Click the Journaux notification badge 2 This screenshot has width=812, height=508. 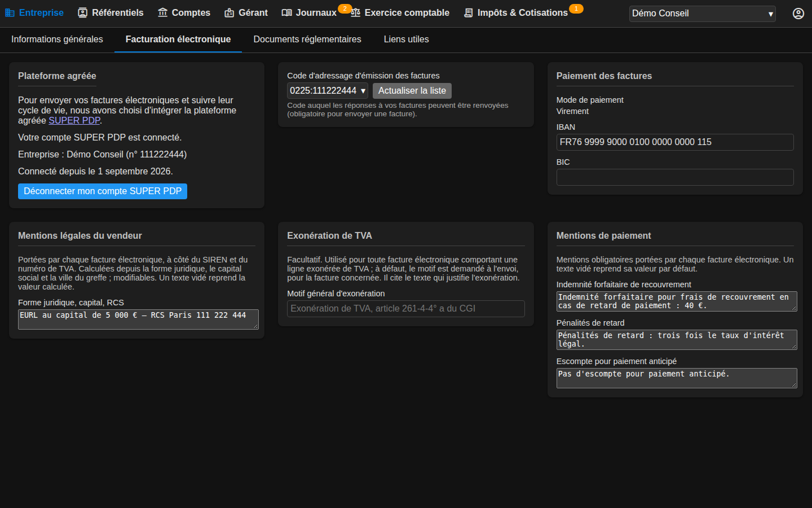click(345, 8)
